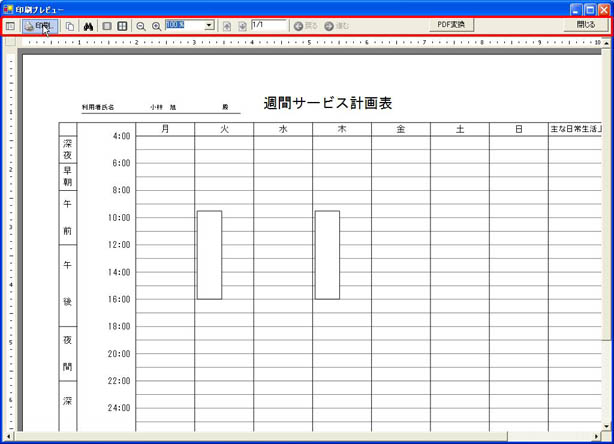Minimize the 印刷プレビュー window
The height and width of the screenshot is (444, 614).
[576, 9]
